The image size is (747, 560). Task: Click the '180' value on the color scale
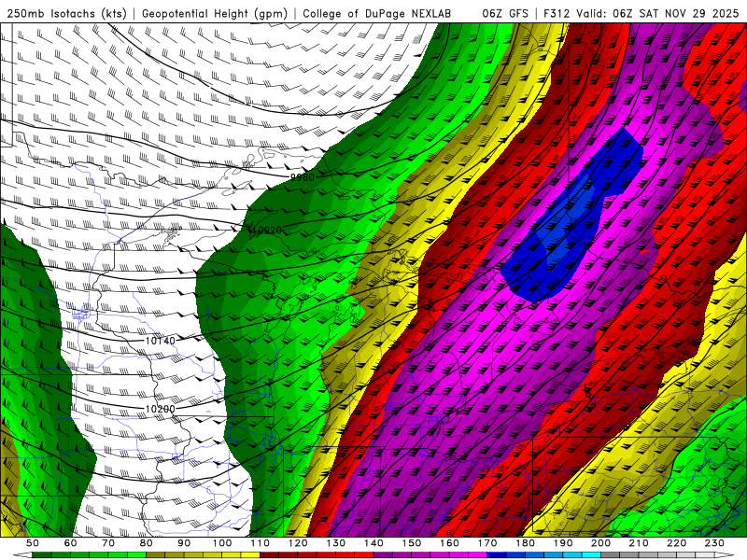point(525,543)
